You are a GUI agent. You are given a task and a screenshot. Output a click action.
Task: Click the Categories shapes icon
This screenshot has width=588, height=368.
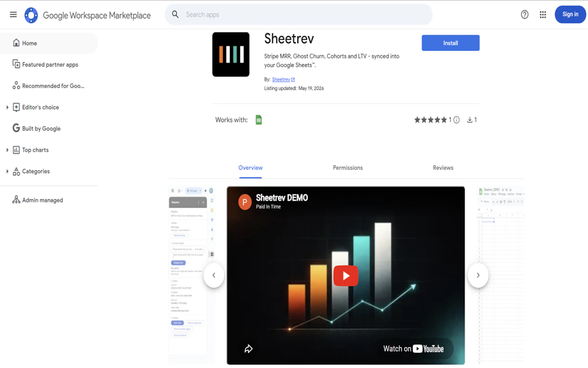tap(16, 171)
